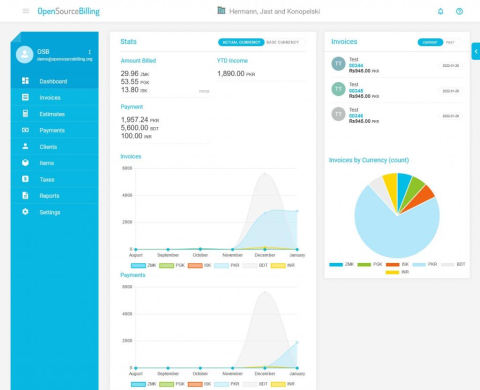Click the Taxes dollar icon

pyautogui.click(x=25, y=179)
